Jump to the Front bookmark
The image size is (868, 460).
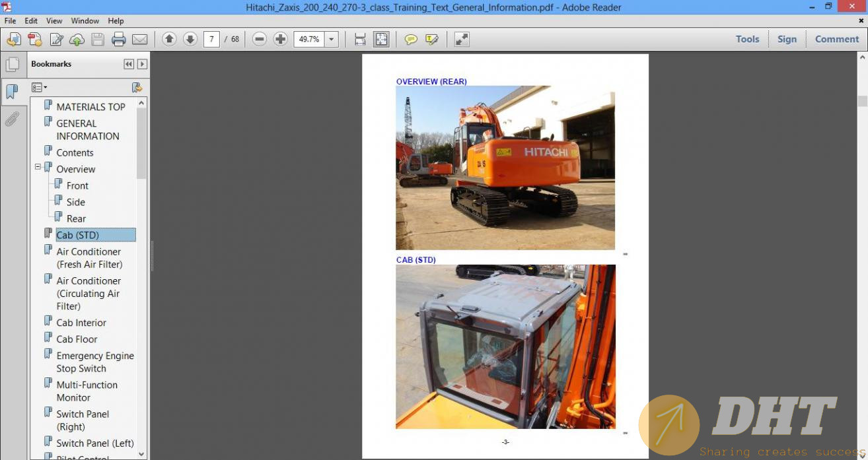click(77, 185)
